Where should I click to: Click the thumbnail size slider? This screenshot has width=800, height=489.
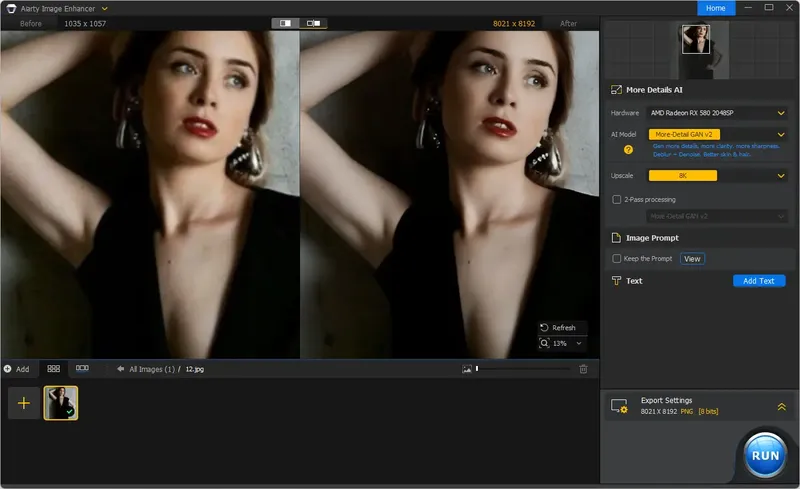pos(520,369)
